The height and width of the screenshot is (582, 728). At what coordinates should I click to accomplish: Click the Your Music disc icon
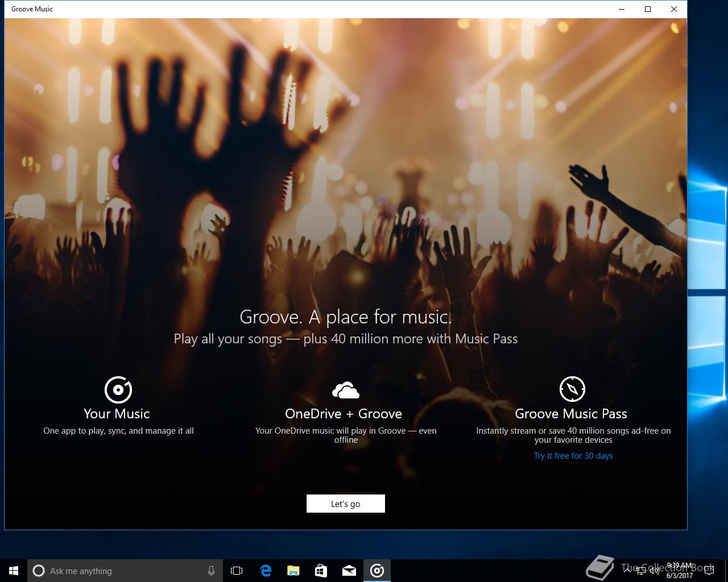click(118, 390)
